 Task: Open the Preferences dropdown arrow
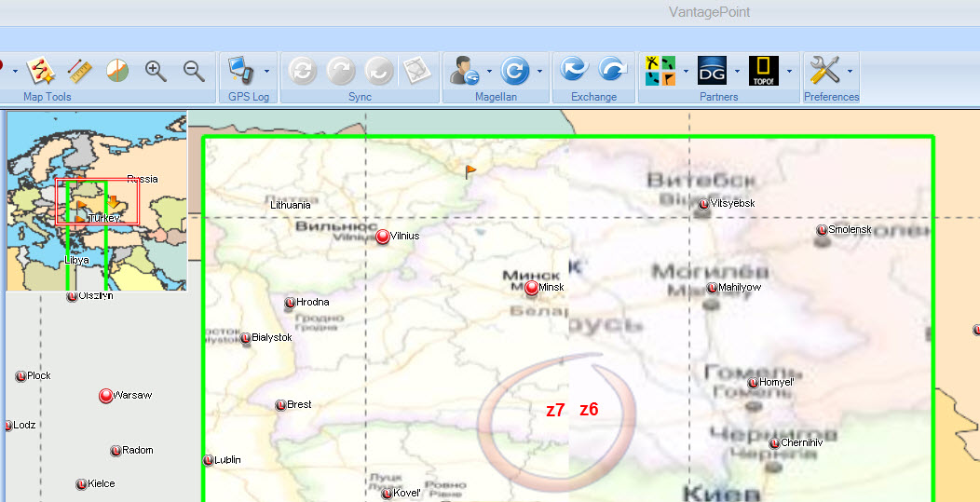[x=850, y=71]
